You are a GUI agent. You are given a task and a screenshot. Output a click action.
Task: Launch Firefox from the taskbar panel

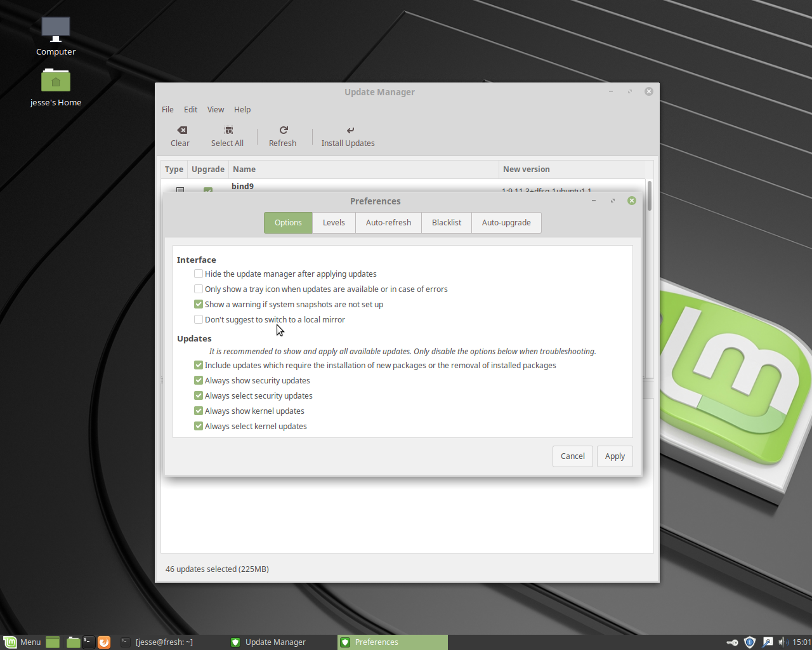coord(104,642)
